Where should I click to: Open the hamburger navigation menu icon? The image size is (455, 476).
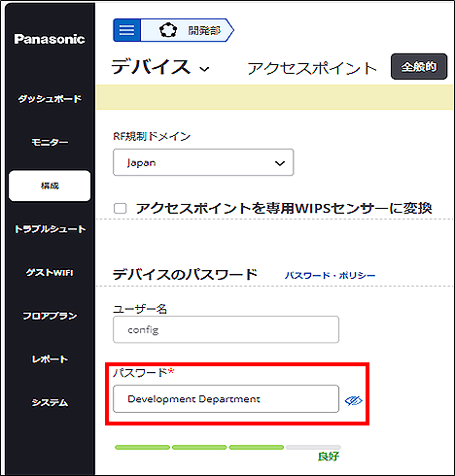point(126,30)
